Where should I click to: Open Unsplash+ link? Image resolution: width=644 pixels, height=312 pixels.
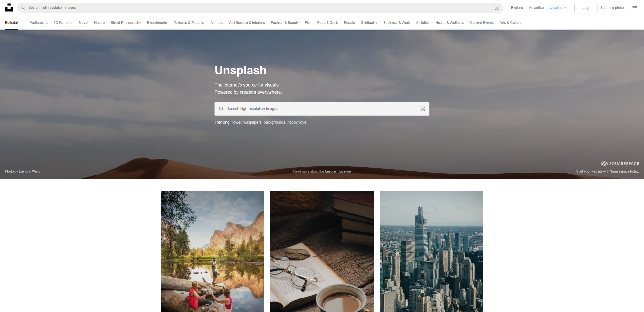558,8
